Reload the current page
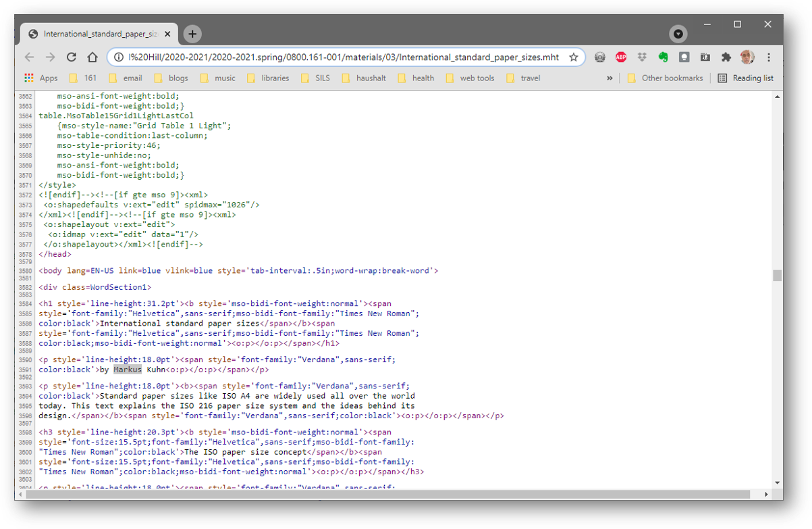 pyautogui.click(x=71, y=57)
